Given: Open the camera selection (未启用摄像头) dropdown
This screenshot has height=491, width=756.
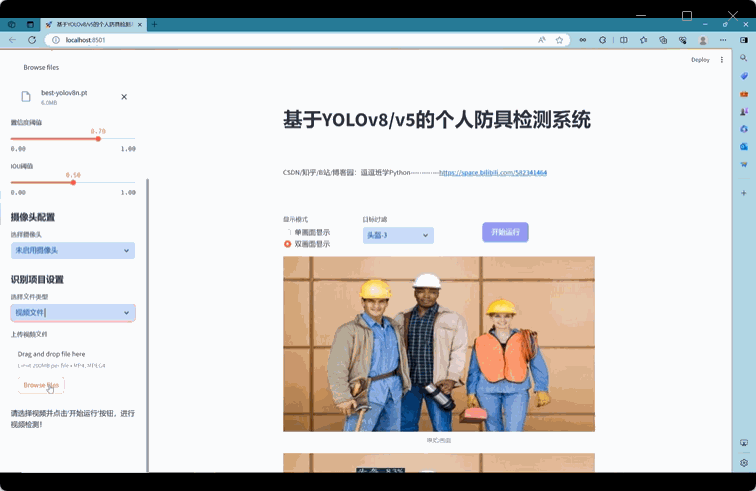Looking at the screenshot, I should (73, 250).
